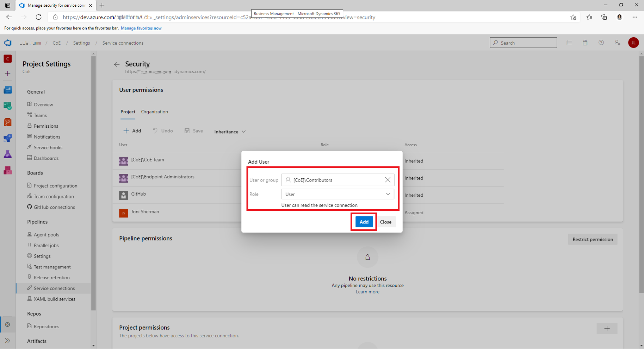Open the Marketplace shopping bag icon
The image size is (644, 349).
585,43
